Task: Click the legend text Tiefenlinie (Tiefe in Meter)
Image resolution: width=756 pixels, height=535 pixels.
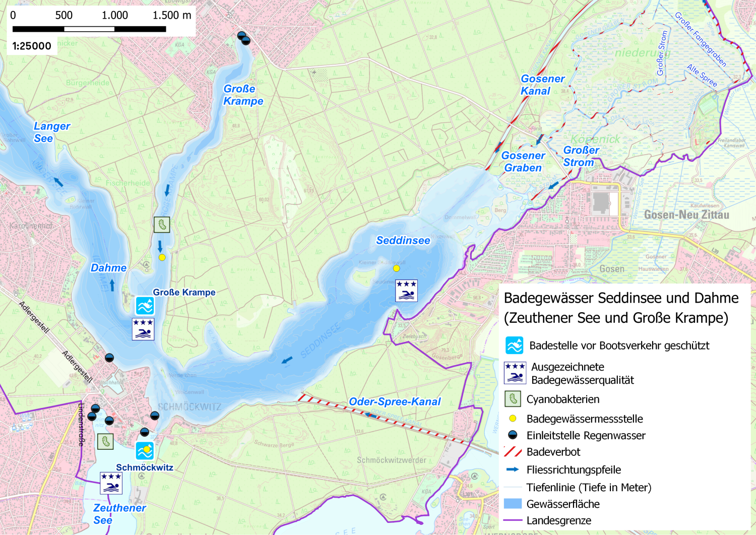Action: tap(589, 488)
